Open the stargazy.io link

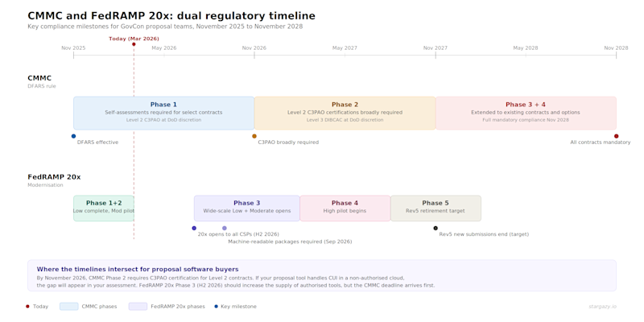tap(602, 307)
